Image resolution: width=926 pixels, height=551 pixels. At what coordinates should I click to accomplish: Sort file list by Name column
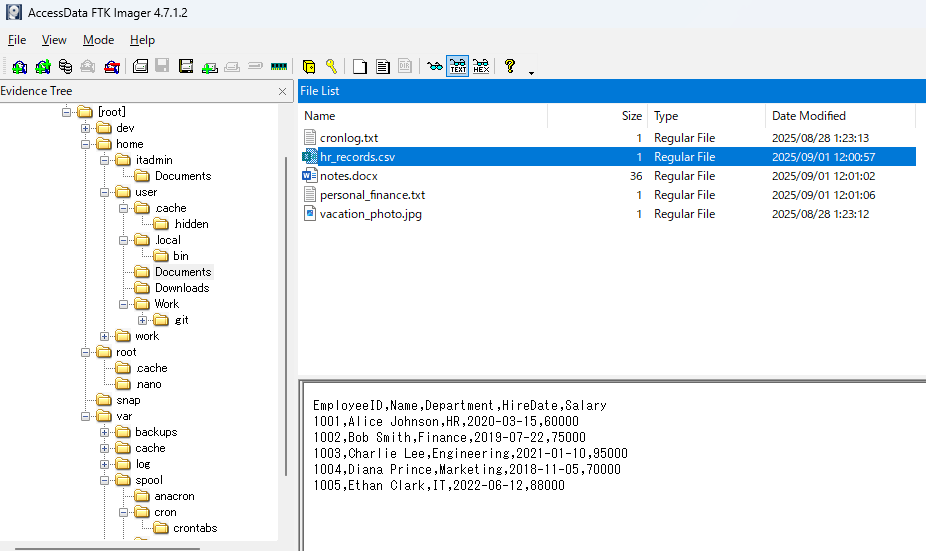coord(423,116)
